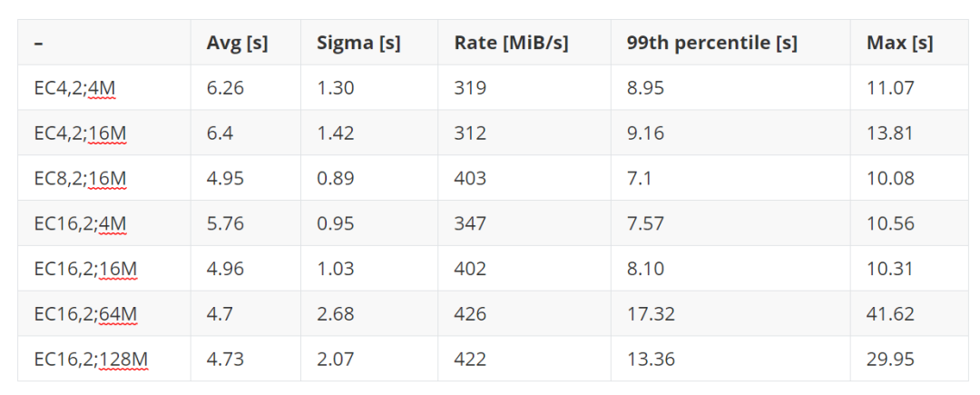Select the Max [s] column header
Screen dimensions: 980x395
(x=899, y=43)
